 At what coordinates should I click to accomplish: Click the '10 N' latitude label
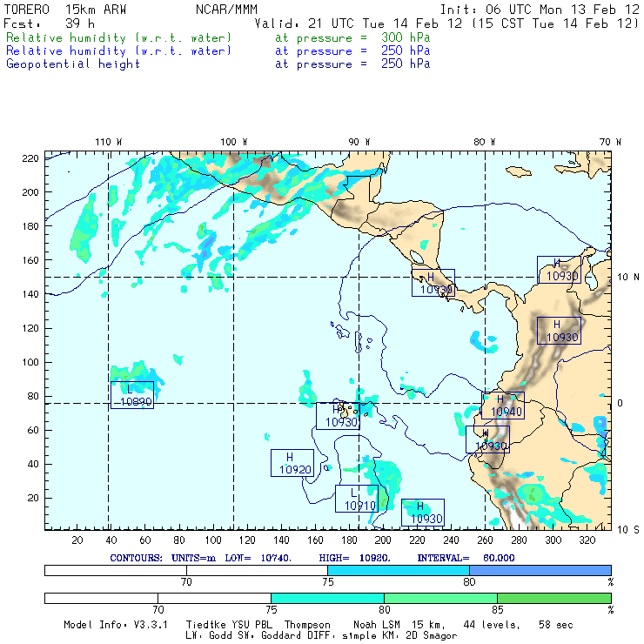pyautogui.click(x=627, y=278)
